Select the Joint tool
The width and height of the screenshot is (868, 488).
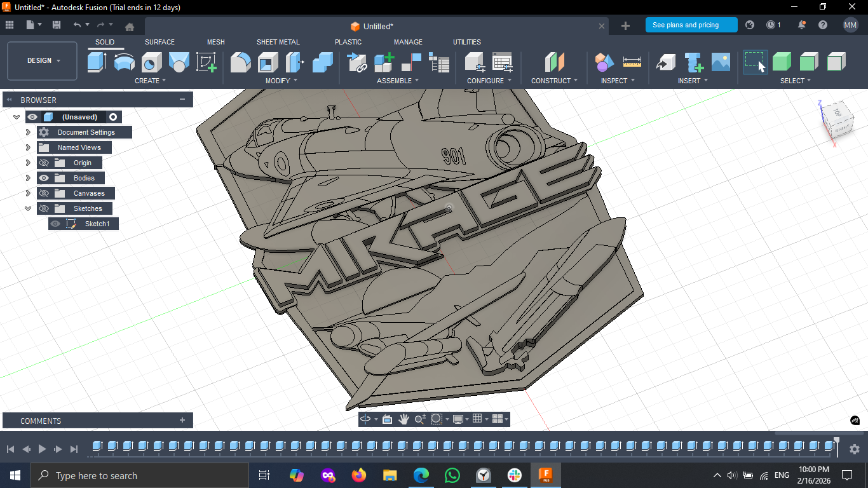[412, 62]
